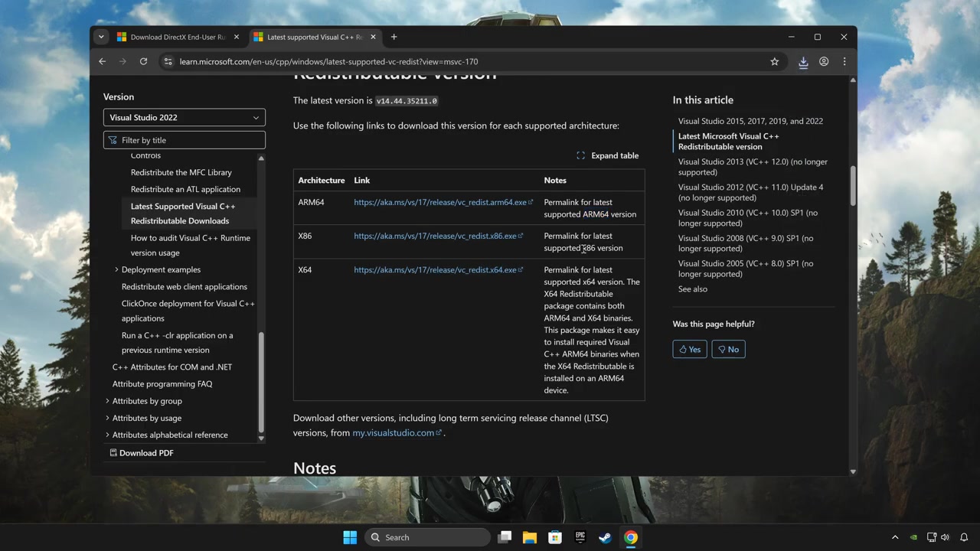Open the notifications bell icon
This screenshot has width=980, height=551.
point(965,537)
